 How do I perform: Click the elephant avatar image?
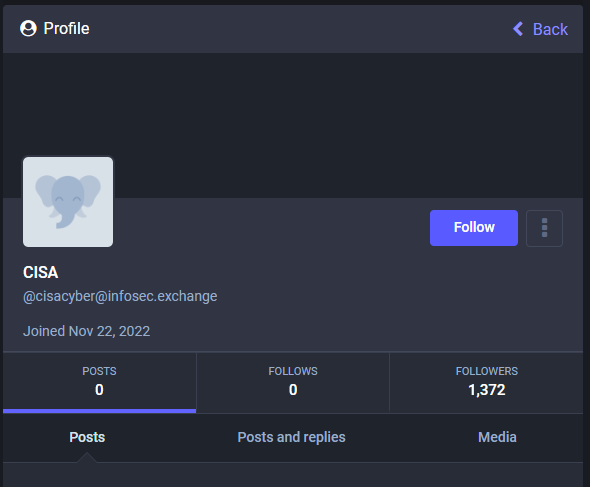tap(68, 202)
